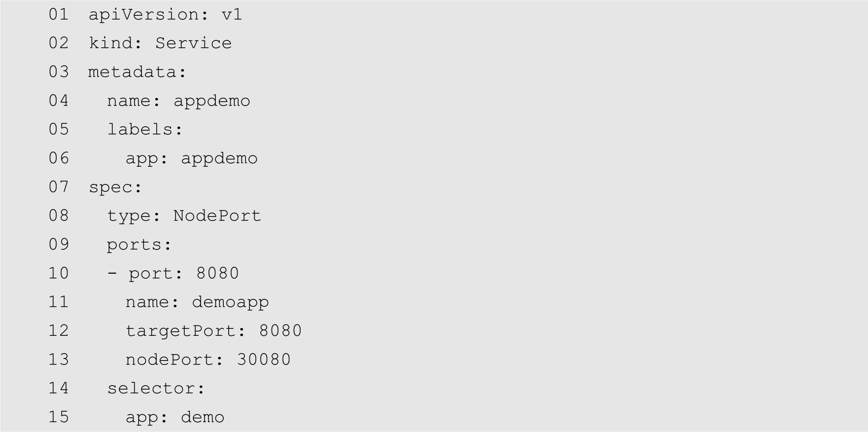Click the appdemo value on line 06

click(x=219, y=158)
